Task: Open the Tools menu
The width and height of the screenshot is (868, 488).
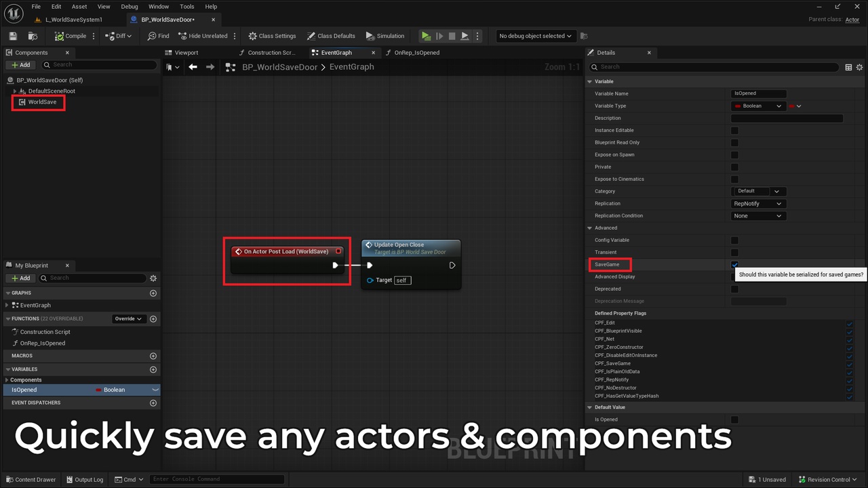Action: [x=187, y=7]
